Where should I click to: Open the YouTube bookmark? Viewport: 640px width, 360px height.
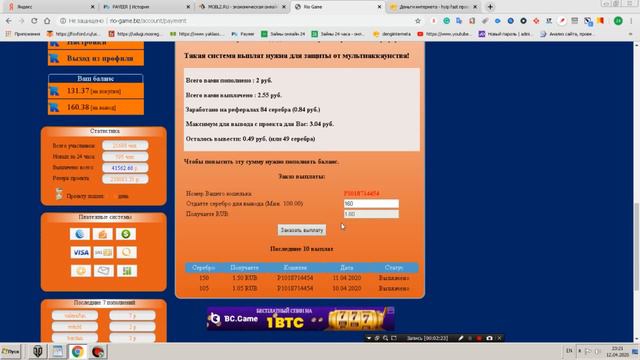pos(443,34)
